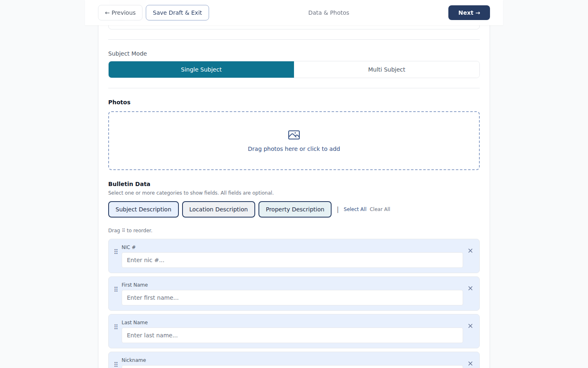Viewport: 588px width, 368px height.
Task: Select Single Subject mode
Action: coord(201,70)
